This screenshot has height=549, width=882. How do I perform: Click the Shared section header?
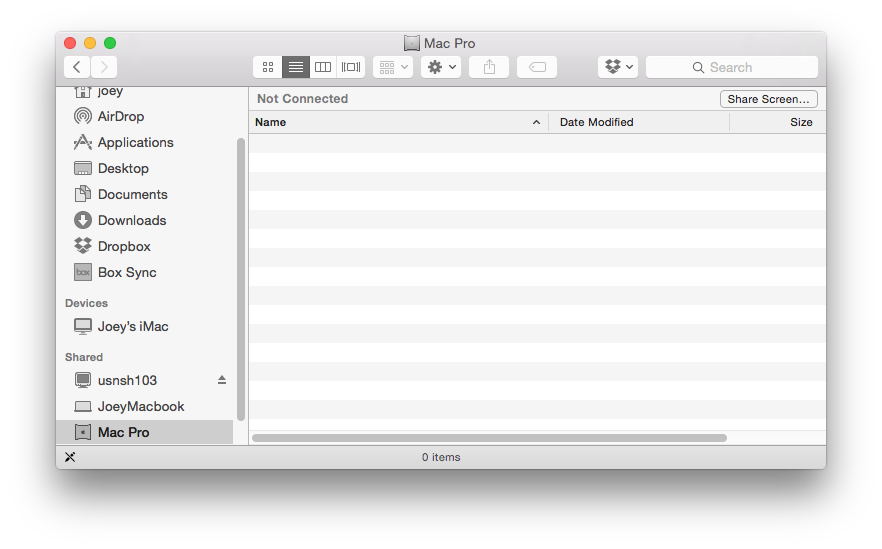[x=84, y=357]
